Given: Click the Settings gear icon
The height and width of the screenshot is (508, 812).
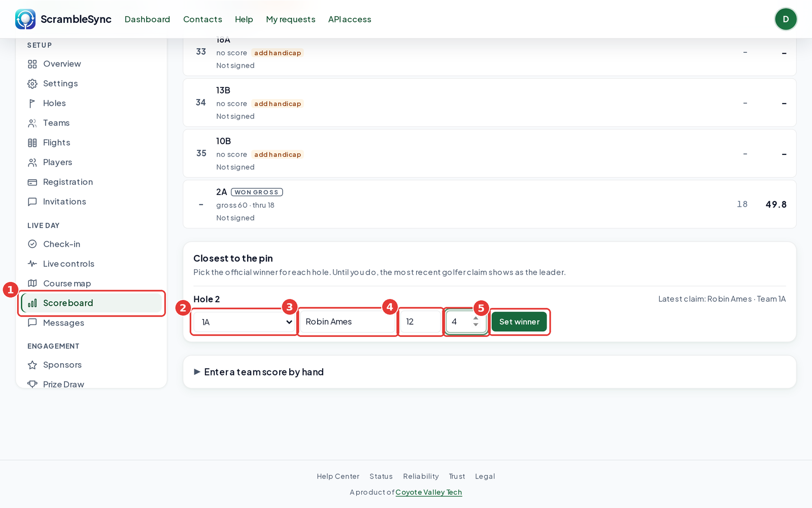Looking at the screenshot, I should click(32, 84).
